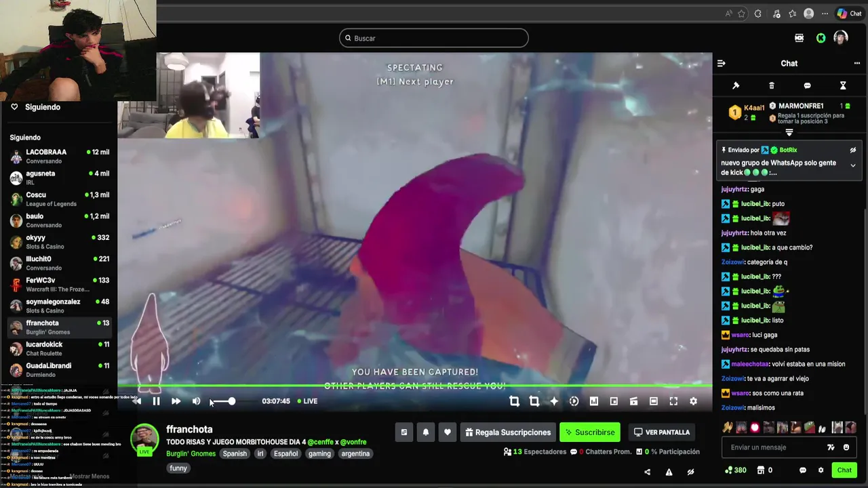
Task: Open user profile avatar in top bar
Action: tap(841, 38)
